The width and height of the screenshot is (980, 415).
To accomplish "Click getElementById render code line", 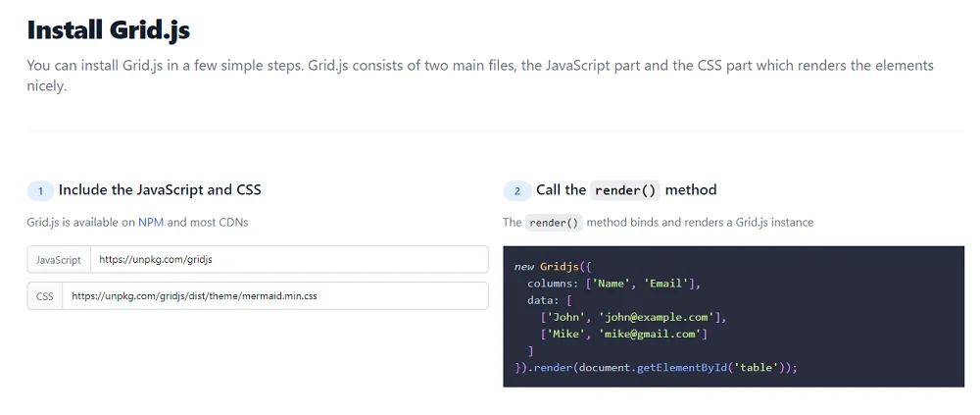I will [657, 368].
